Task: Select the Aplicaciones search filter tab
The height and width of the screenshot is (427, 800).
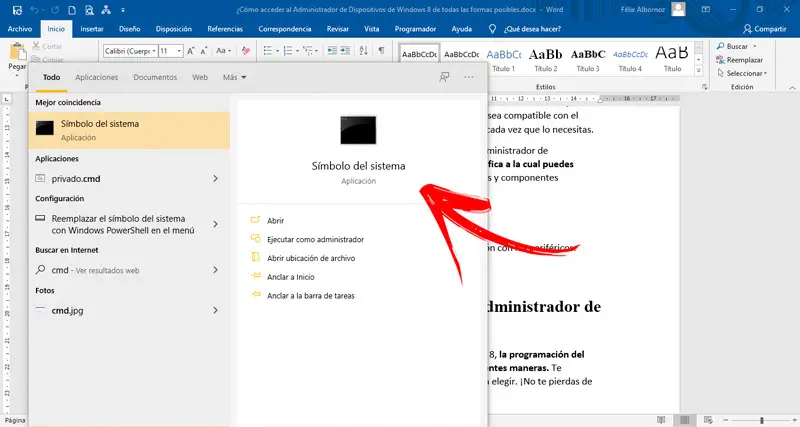Action: coord(96,78)
